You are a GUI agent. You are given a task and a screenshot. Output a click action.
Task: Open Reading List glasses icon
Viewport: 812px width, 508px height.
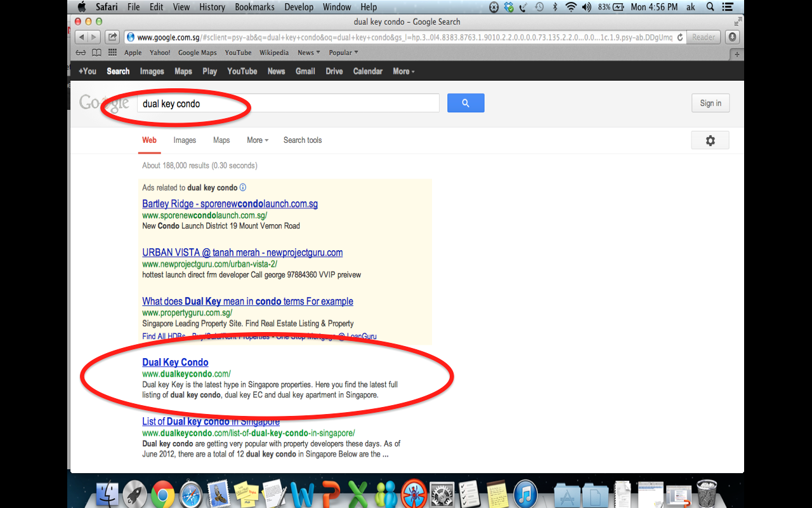(x=81, y=53)
